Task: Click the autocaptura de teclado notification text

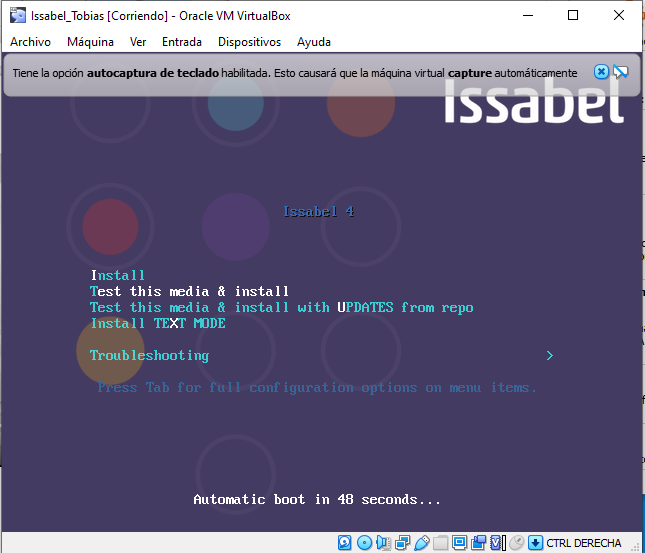Action: pyautogui.click(x=295, y=73)
